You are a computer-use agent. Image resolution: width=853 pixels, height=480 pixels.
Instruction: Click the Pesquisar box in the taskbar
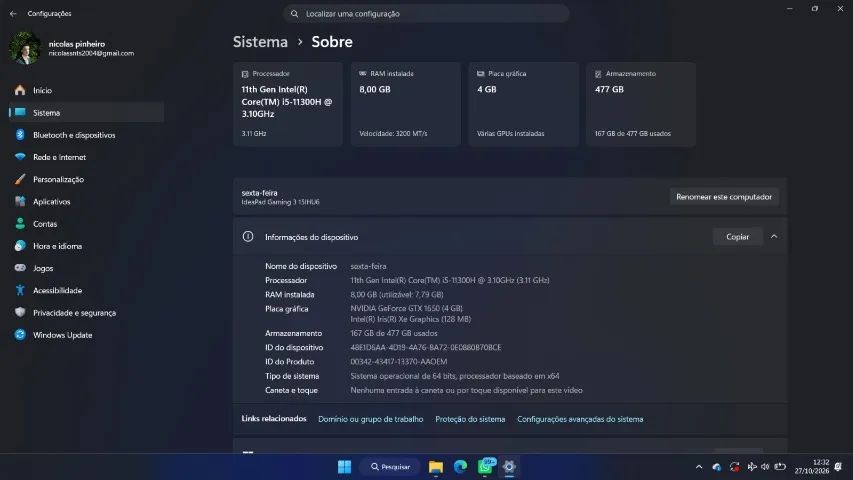391,467
